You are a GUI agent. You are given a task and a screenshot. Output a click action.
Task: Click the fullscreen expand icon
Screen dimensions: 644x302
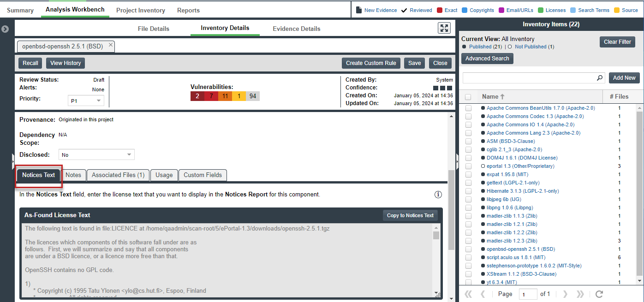pos(444,28)
